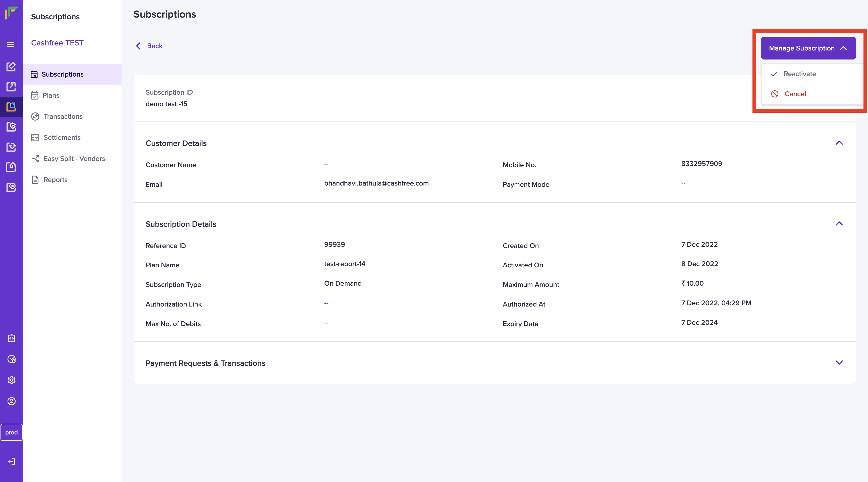Click the user profile icon in sidebar
The height and width of the screenshot is (482, 868).
12,401
